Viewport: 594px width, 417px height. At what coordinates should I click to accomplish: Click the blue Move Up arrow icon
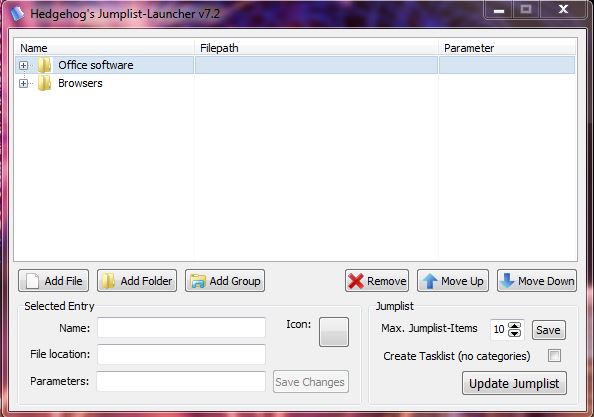(x=430, y=281)
